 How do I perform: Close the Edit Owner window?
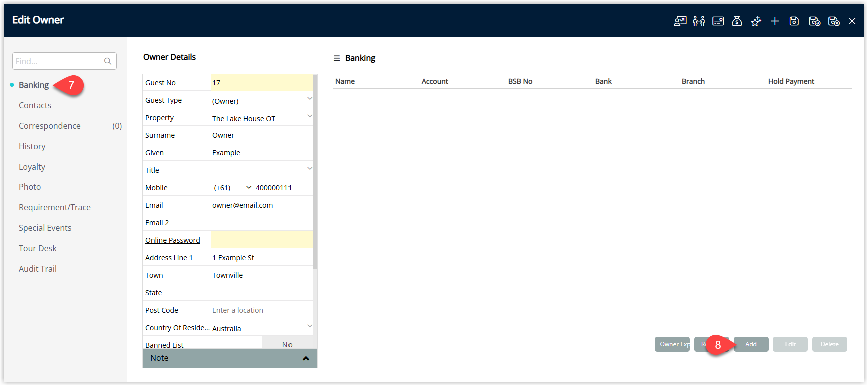point(852,21)
